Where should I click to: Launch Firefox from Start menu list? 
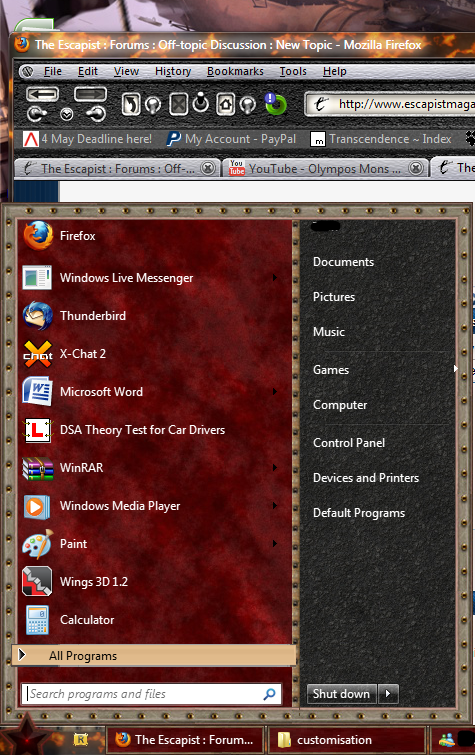pyautogui.click(x=154, y=236)
